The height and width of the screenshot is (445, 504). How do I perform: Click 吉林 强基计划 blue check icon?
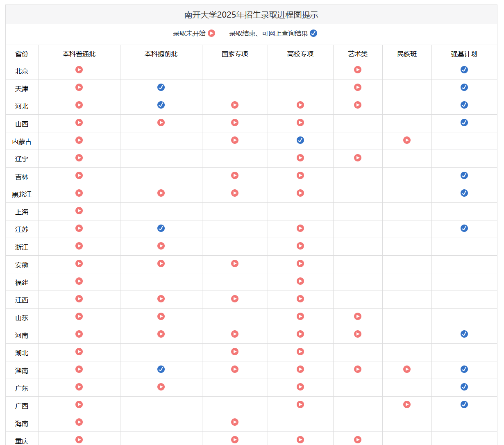[x=464, y=175]
